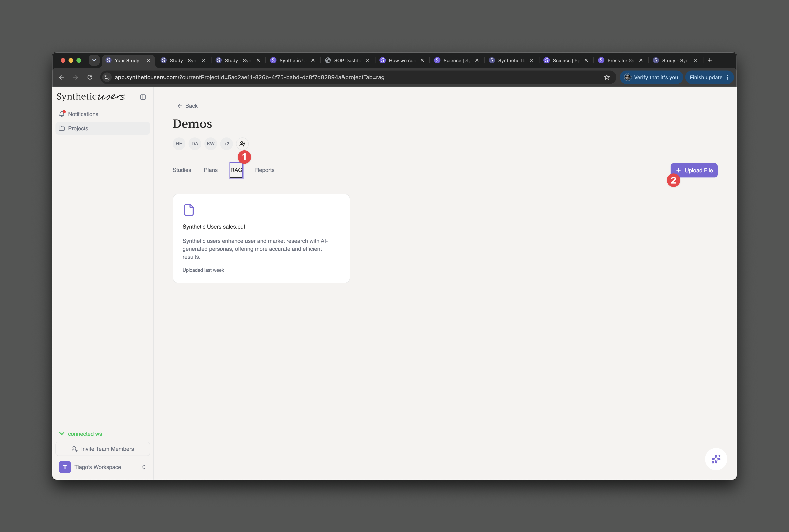Close the 'Your Study' browser tab
Image resolution: width=789 pixels, height=532 pixels.
tap(148, 60)
